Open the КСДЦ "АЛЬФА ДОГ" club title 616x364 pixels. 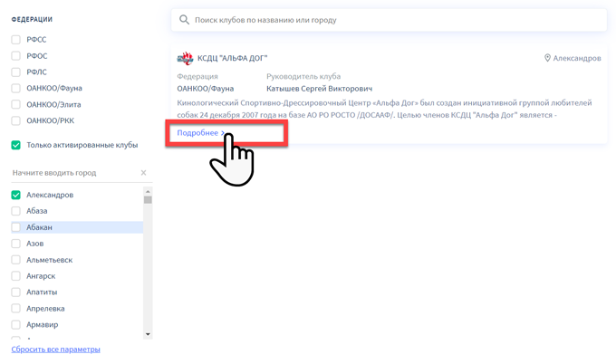tap(233, 59)
